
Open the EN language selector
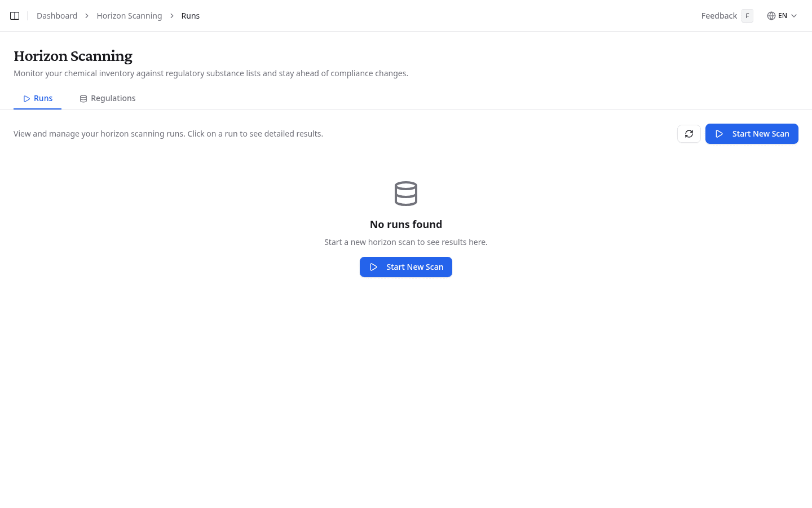782,16
